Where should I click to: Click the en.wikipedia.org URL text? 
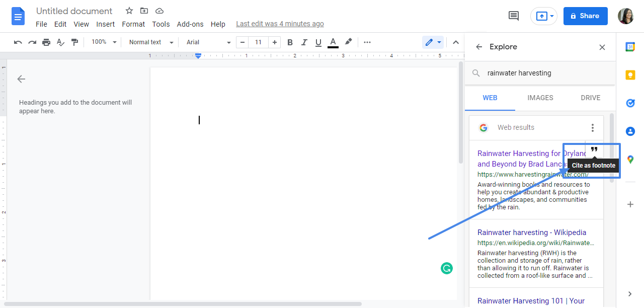(x=536, y=243)
